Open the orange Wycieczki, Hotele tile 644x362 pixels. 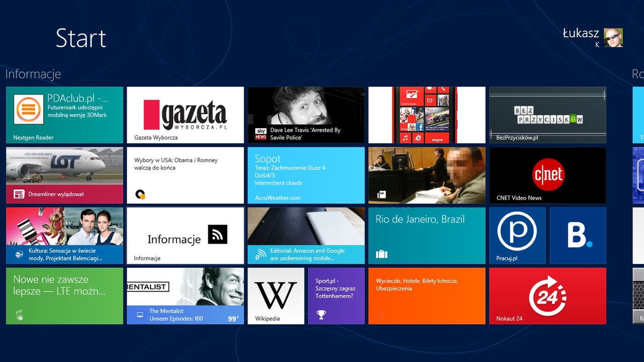(x=427, y=296)
